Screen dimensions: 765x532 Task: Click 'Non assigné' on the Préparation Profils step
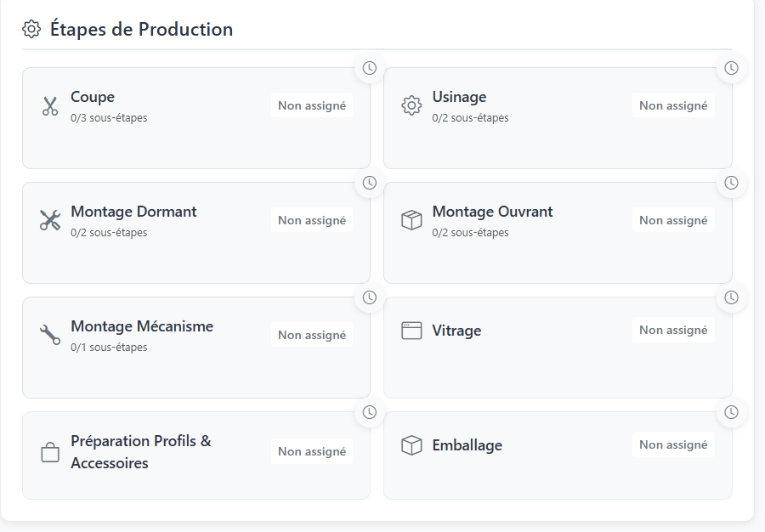[x=312, y=451]
